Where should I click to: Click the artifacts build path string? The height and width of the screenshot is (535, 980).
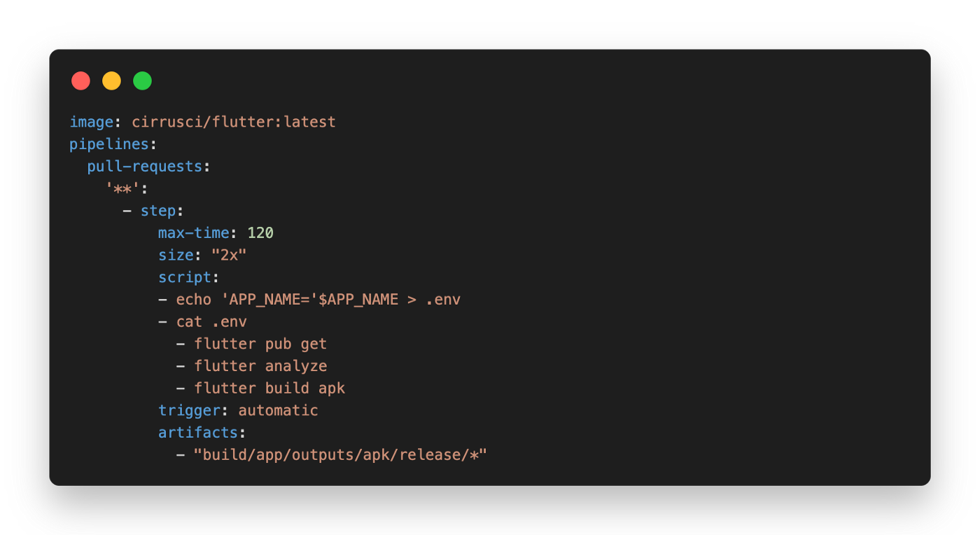pos(340,455)
